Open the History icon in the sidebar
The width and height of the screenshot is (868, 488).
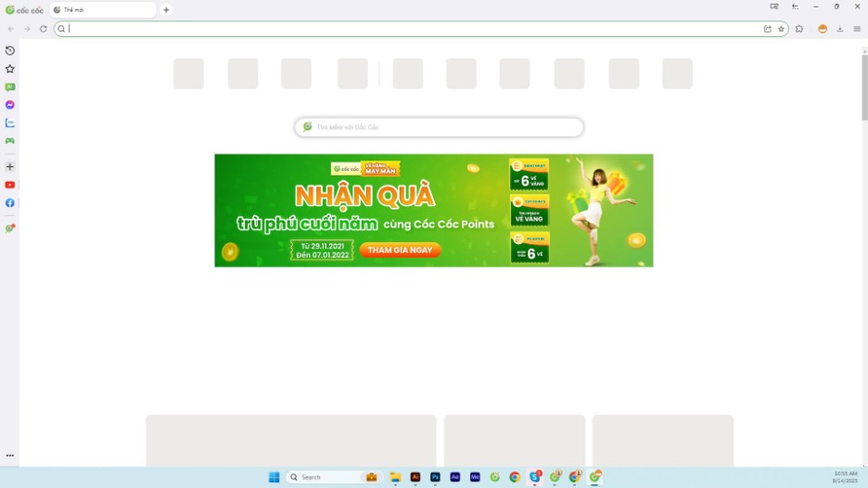click(x=10, y=51)
